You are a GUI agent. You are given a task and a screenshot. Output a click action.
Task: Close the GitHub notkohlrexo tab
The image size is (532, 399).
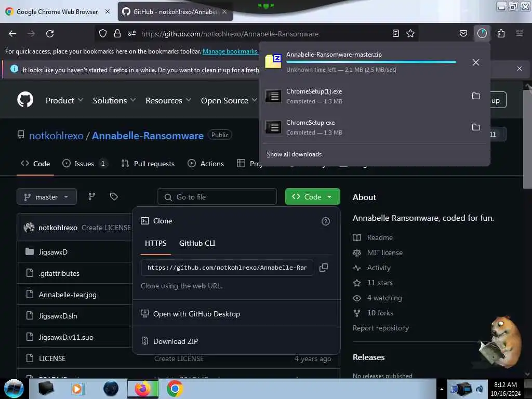[224, 11]
